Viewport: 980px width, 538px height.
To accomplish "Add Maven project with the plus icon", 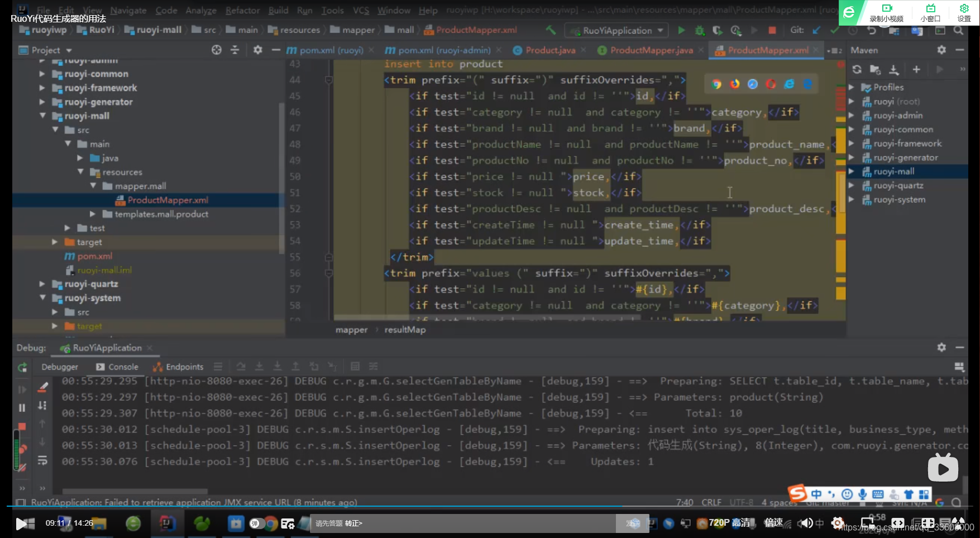I will (916, 69).
